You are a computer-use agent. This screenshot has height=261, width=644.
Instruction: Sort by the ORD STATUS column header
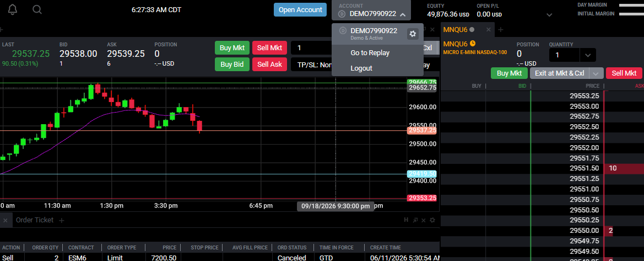[292, 247]
